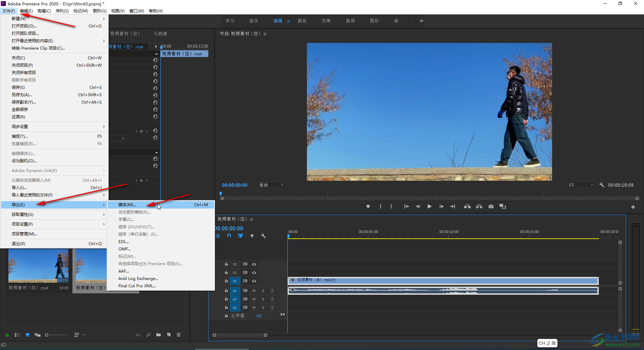Choose 媒体(M)... from the export submenu
The height and width of the screenshot is (350, 644).
127,205
